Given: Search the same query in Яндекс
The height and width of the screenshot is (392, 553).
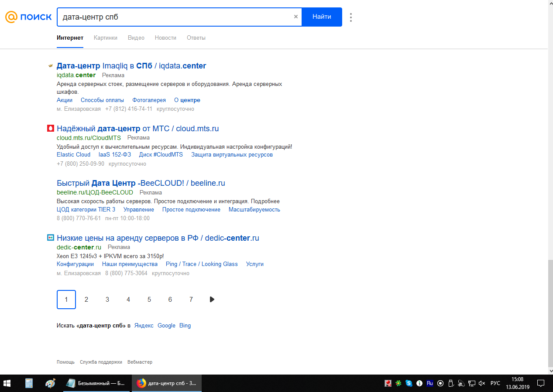Looking at the screenshot, I should (144, 326).
